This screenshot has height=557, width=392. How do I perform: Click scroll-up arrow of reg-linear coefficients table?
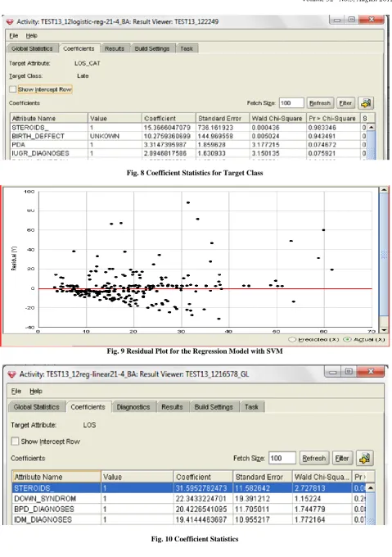(x=370, y=488)
